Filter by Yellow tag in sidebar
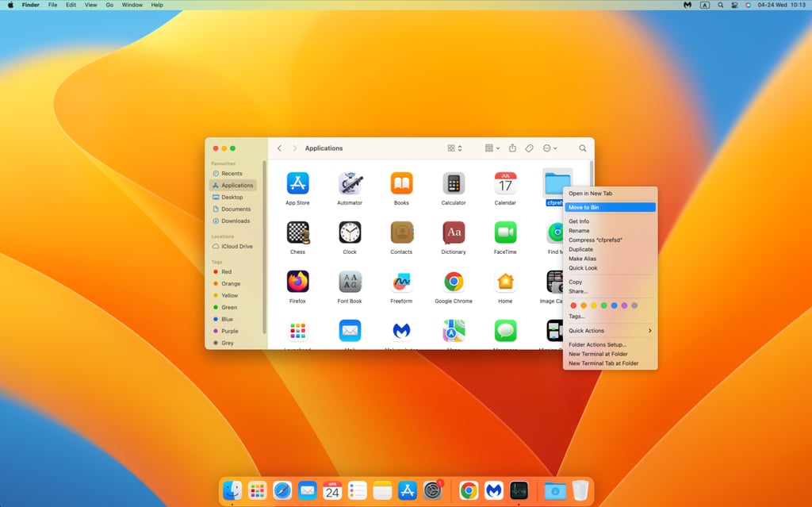 point(233,296)
